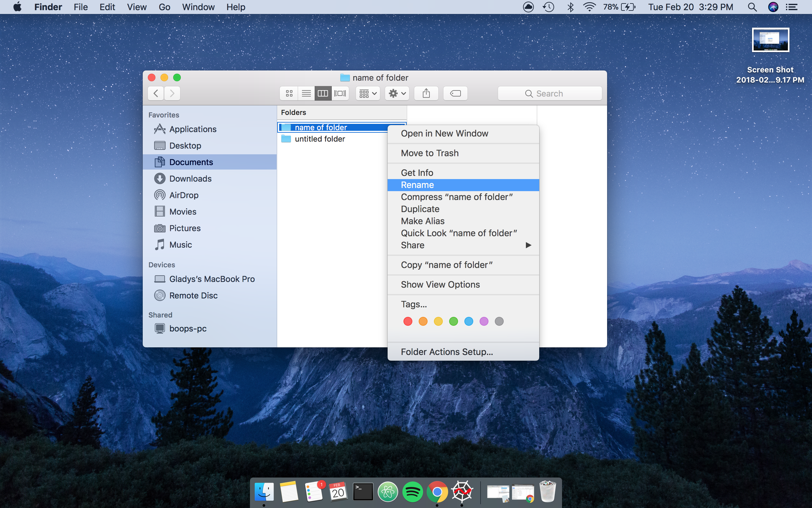Go back with the back arrow
The image size is (812, 508).
pyautogui.click(x=156, y=93)
